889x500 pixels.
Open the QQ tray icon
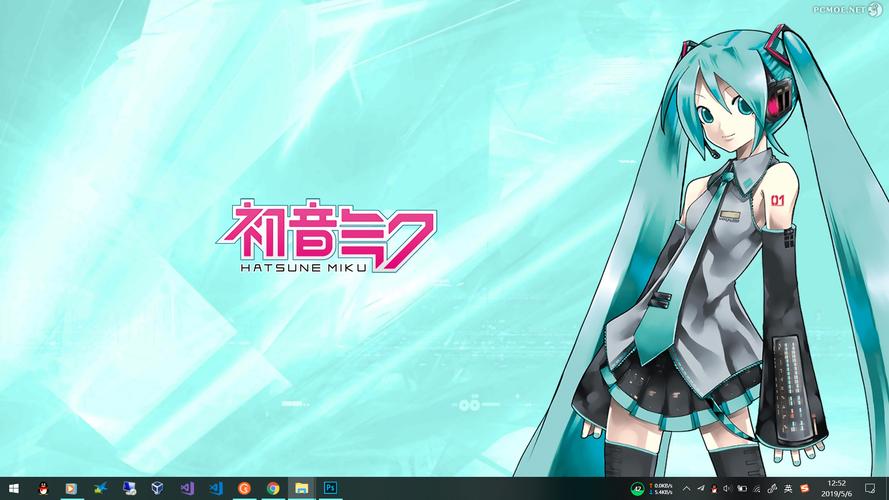click(714, 488)
